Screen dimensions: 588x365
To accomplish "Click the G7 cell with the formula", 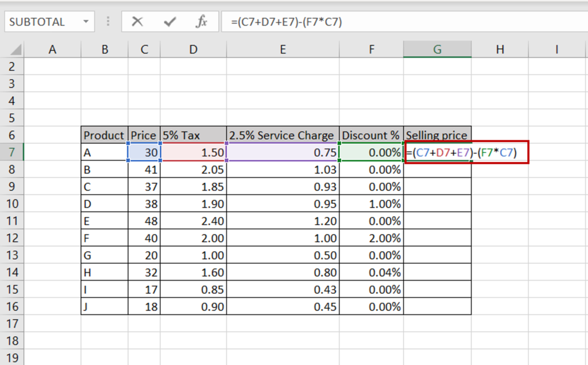I will coord(466,152).
